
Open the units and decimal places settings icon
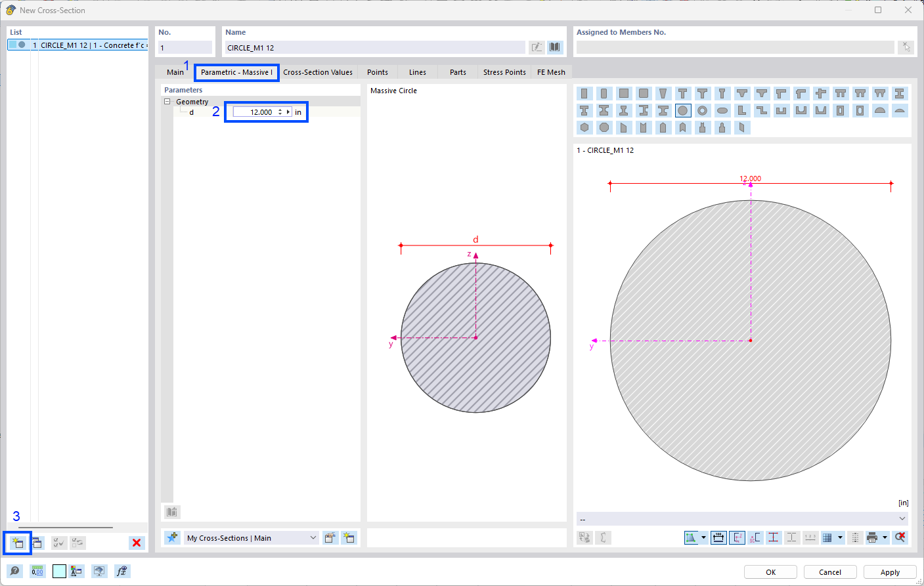point(37,571)
